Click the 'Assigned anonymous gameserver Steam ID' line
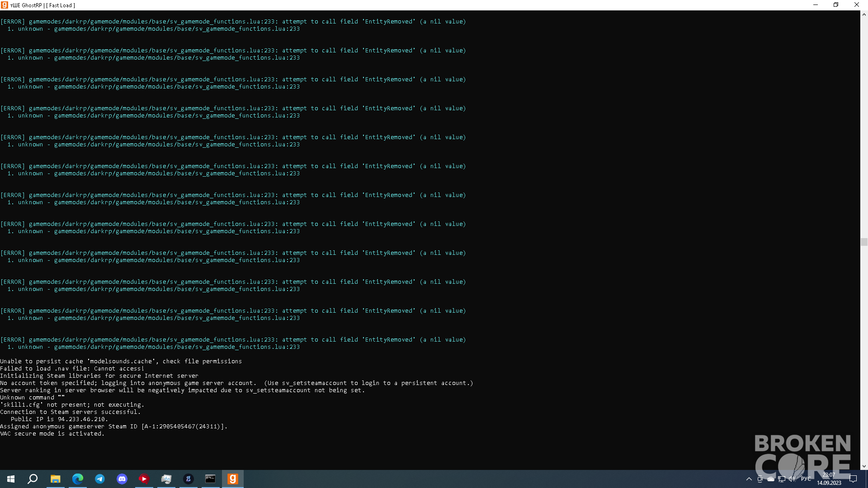868x488 pixels. (x=114, y=427)
